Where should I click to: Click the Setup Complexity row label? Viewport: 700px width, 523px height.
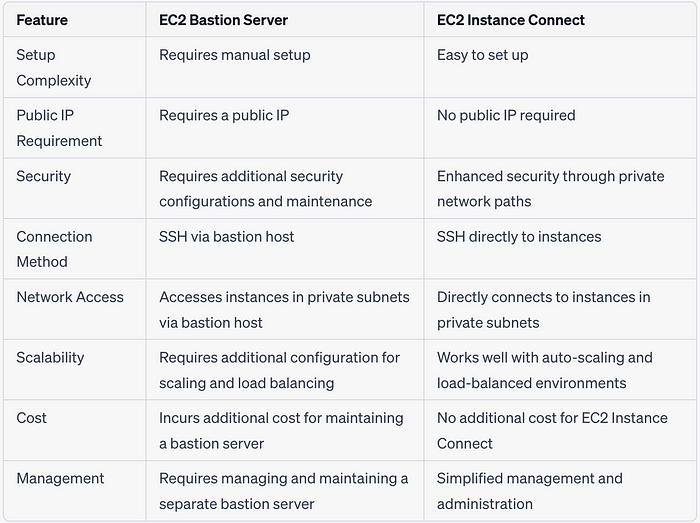pos(54,67)
